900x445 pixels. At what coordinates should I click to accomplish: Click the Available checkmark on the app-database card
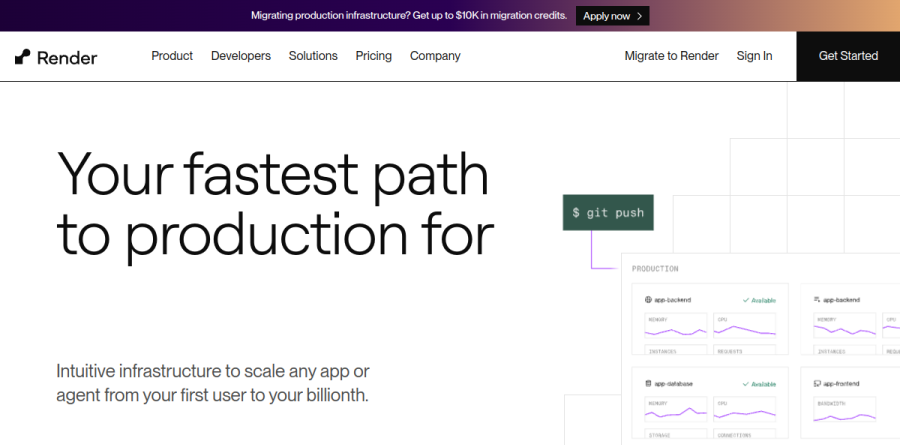[746, 384]
